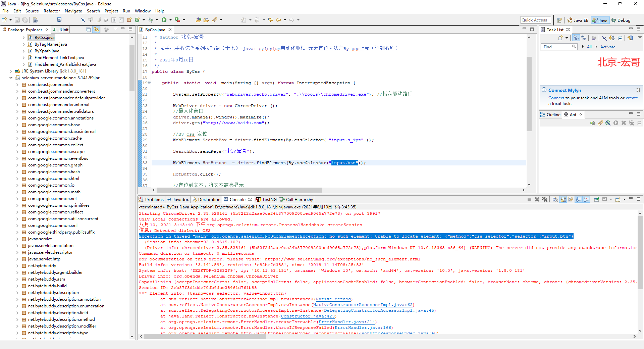Open the Open Console dropdown arrow

(x=624, y=200)
